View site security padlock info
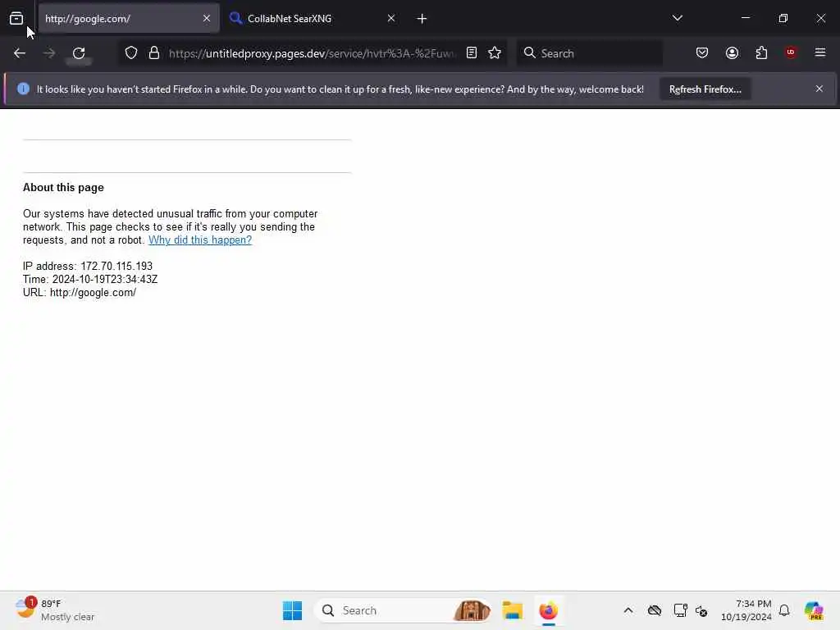 [x=154, y=52]
